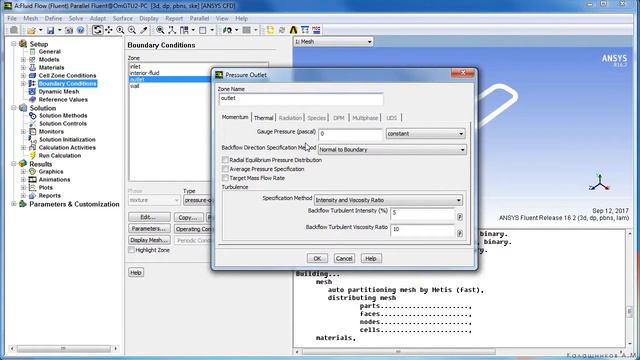Open the Display menu
This screenshot has width=640, height=360.
coord(149,18)
